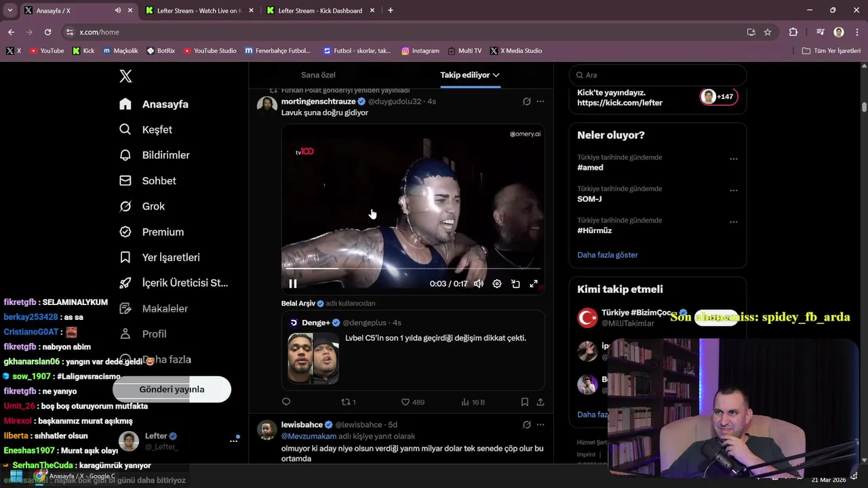This screenshot has width=868, height=488.
Task: Open Takip ediliyor dropdown chevron
Action: 496,75
